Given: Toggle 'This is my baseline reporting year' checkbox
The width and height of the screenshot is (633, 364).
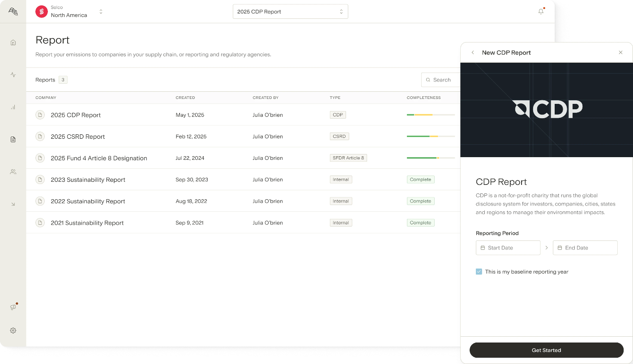Looking at the screenshot, I should click(479, 272).
